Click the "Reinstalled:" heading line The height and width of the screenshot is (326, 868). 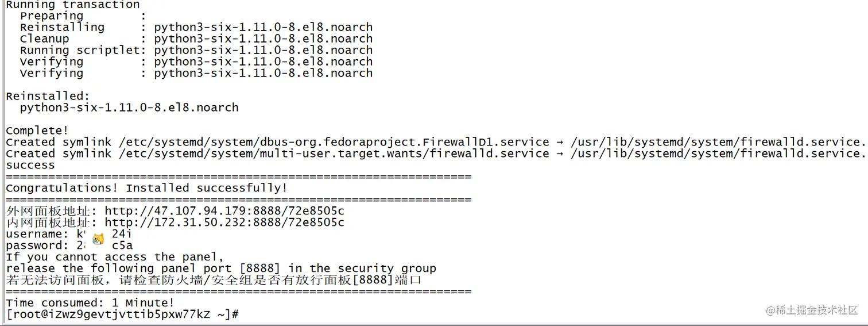(x=48, y=96)
